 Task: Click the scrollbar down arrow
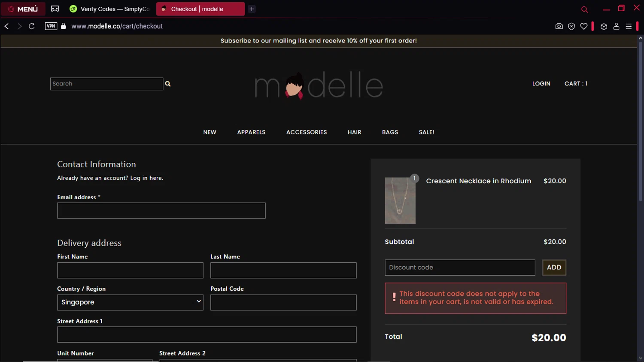click(x=641, y=358)
